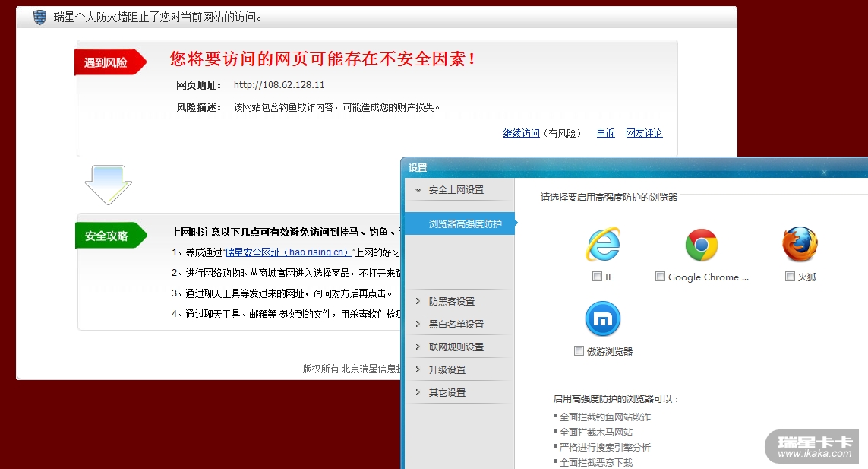This screenshot has height=469, width=868.
Task: Click the Maxthon (傲游浏览器) browser icon
Action: click(x=603, y=318)
